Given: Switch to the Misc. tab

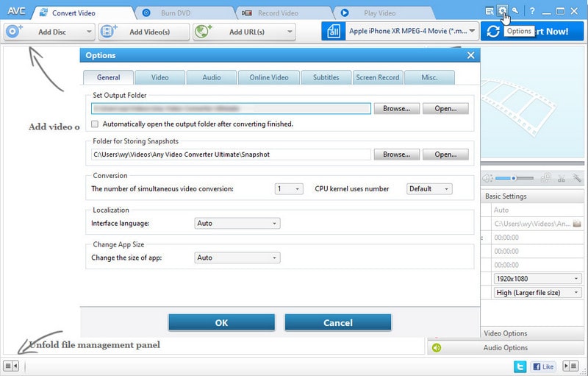Looking at the screenshot, I should [x=429, y=78].
